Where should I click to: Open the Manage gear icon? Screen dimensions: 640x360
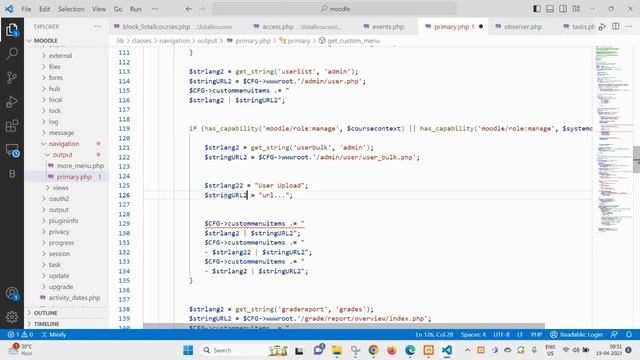pyautogui.click(x=12, y=317)
